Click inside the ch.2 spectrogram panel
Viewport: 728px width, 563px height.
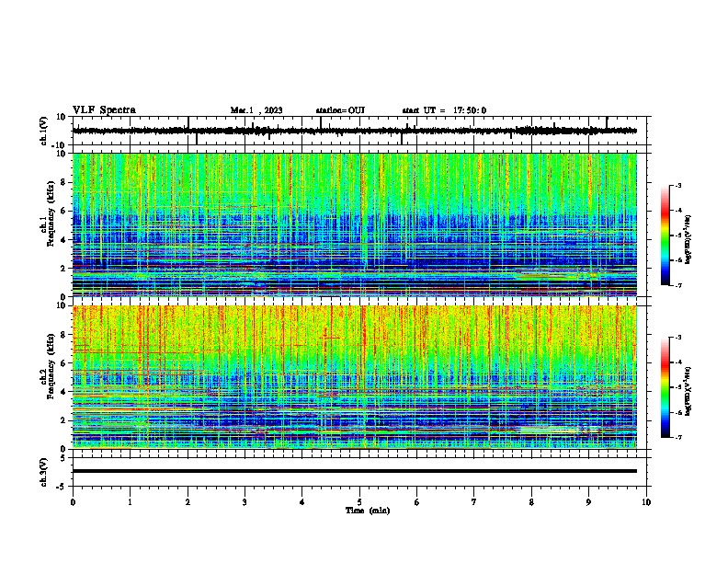coord(354,377)
